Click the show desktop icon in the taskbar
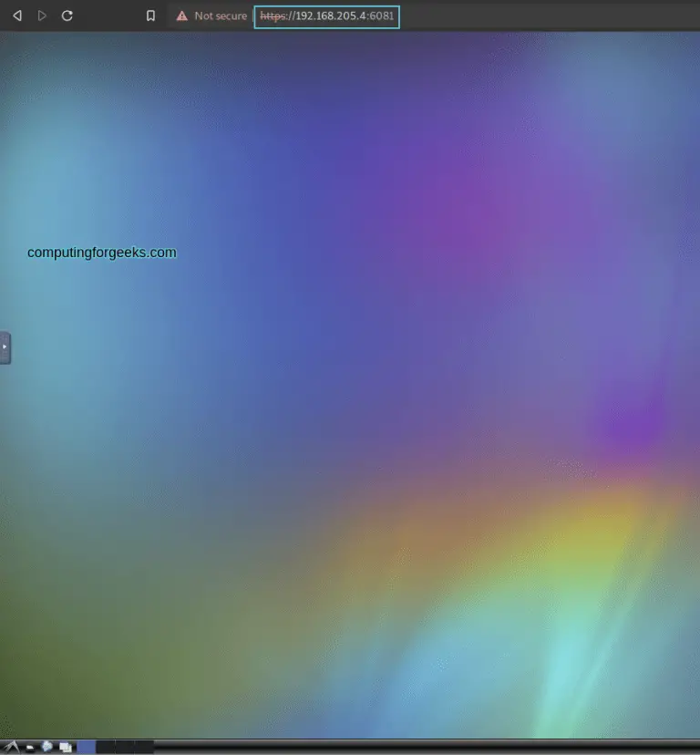The width and height of the screenshot is (700, 755). coord(66,747)
